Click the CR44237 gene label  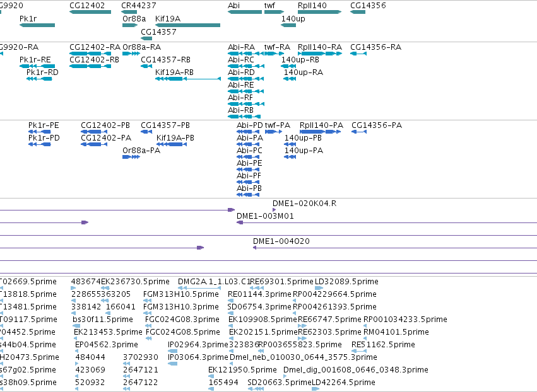(139, 6)
